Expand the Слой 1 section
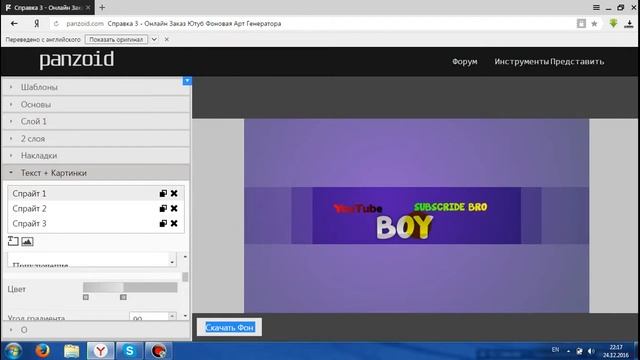Screen dimensions: 640x360 click(96, 122)
